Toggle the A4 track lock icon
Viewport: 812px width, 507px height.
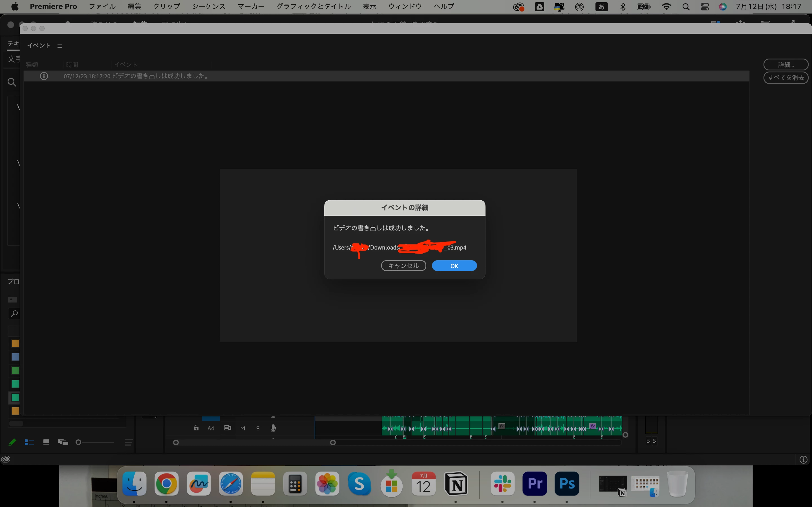[x=196, y=428]
